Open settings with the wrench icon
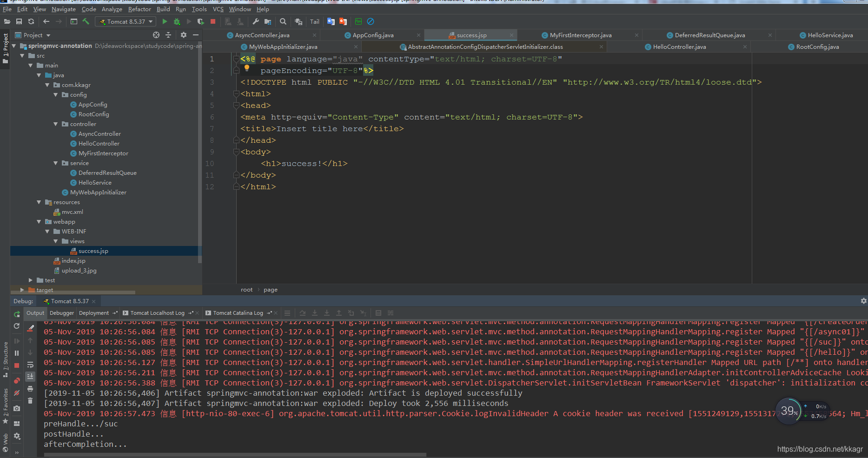Image resolution: width=868 pixels, height=458 pixels. tap(256, 21)
